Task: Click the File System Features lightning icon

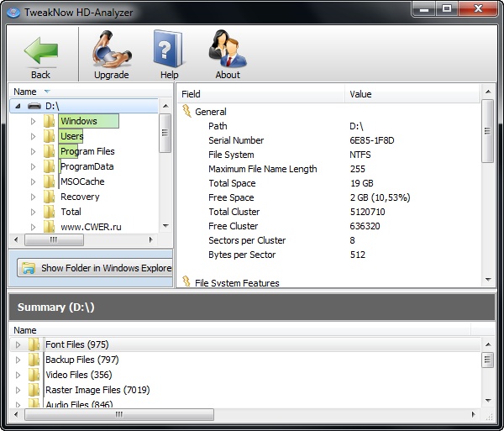Action: point(186,283)
